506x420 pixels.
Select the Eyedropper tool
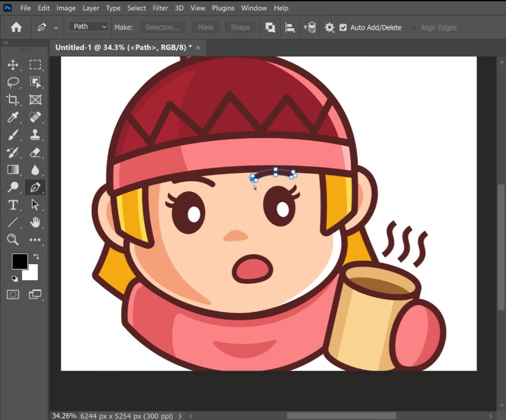pos(13,117)
